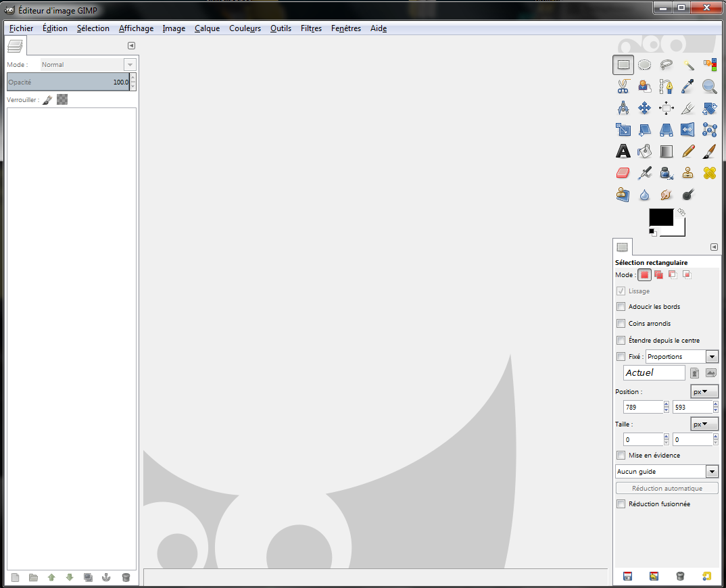Image resolution: width=726 pixels, height=588 pixels.
Task: Enable the Adoucir les bords checkbox
Action: [x=621, y=306]
